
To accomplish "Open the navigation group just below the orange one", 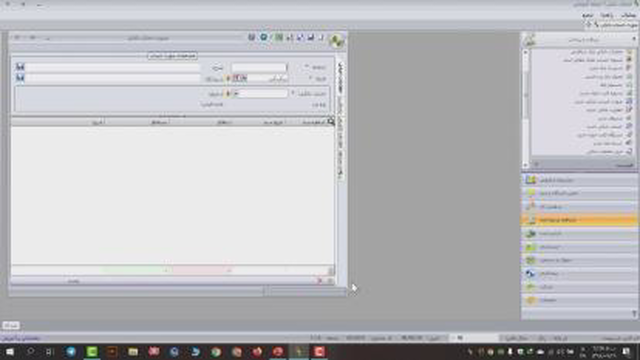I will [x=579, y=233].
